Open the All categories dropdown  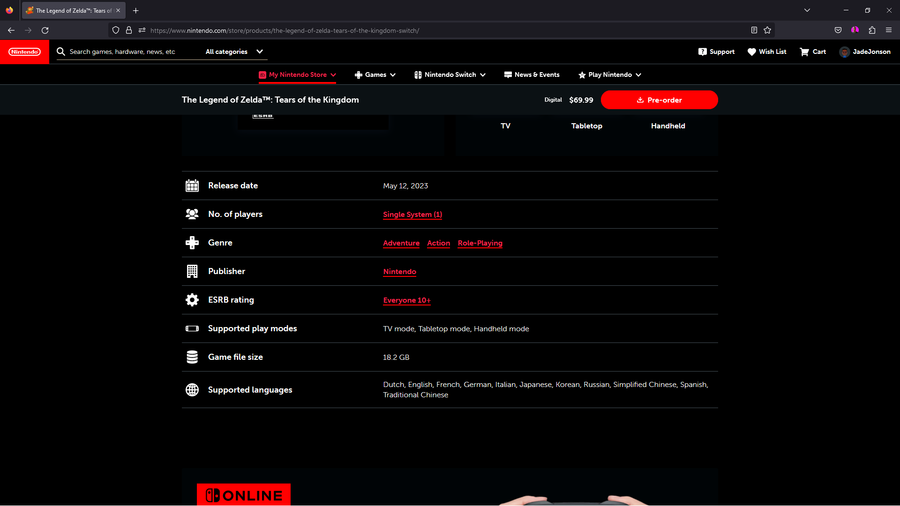coord(234,52)
